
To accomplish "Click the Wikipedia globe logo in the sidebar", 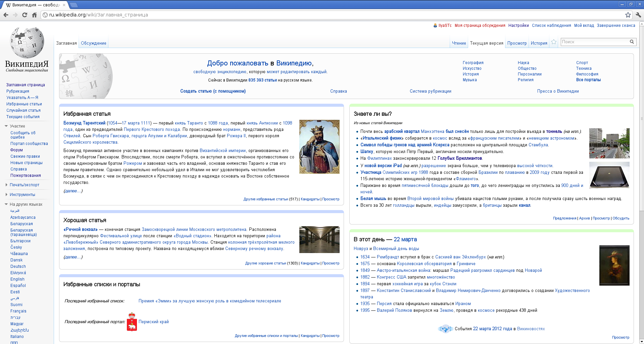I will click(x=27, y=49).
